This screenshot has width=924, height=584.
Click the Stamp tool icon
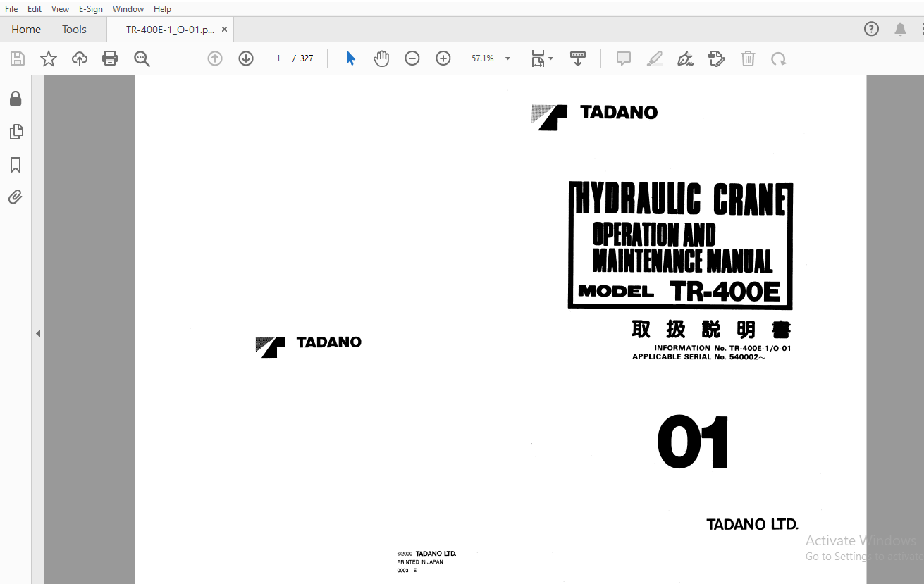(717, 58)
